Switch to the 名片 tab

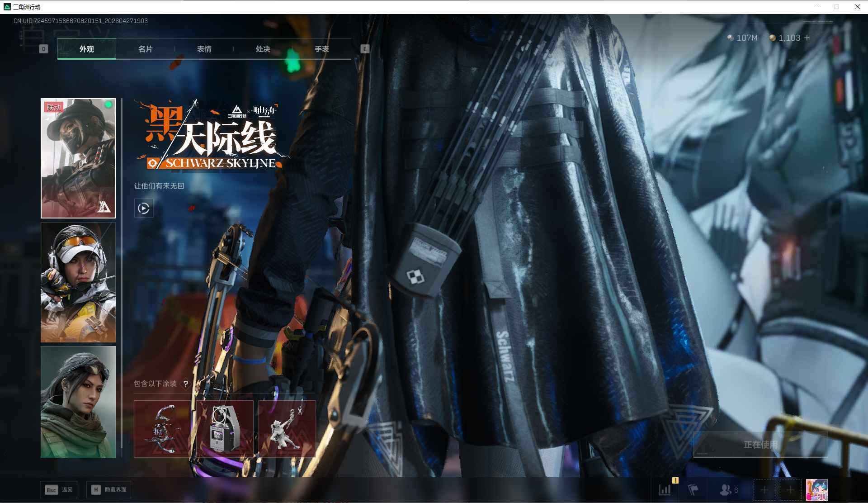point(145,49)
